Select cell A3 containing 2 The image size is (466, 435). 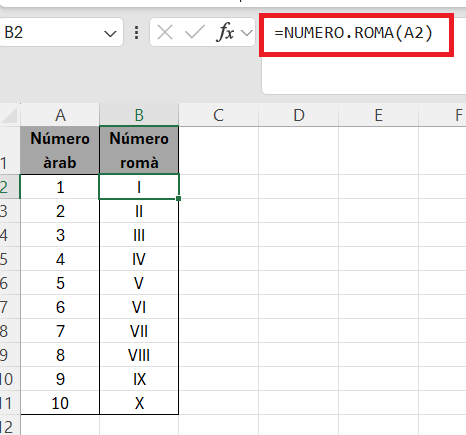60,211
